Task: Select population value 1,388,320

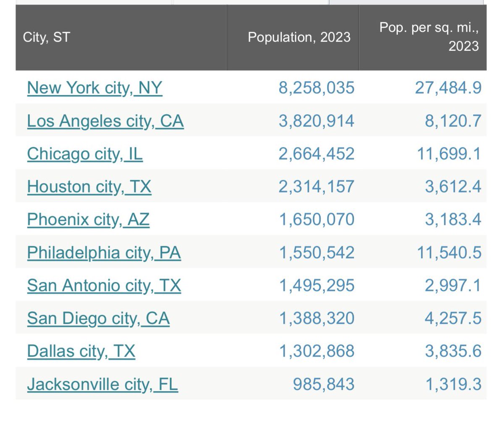Action: [x=317, y=318]
